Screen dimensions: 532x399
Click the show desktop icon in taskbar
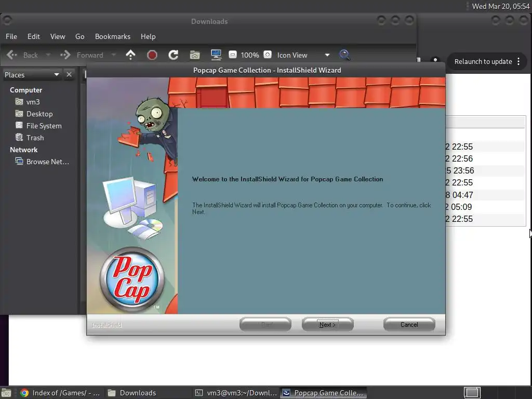click(6, 393)
